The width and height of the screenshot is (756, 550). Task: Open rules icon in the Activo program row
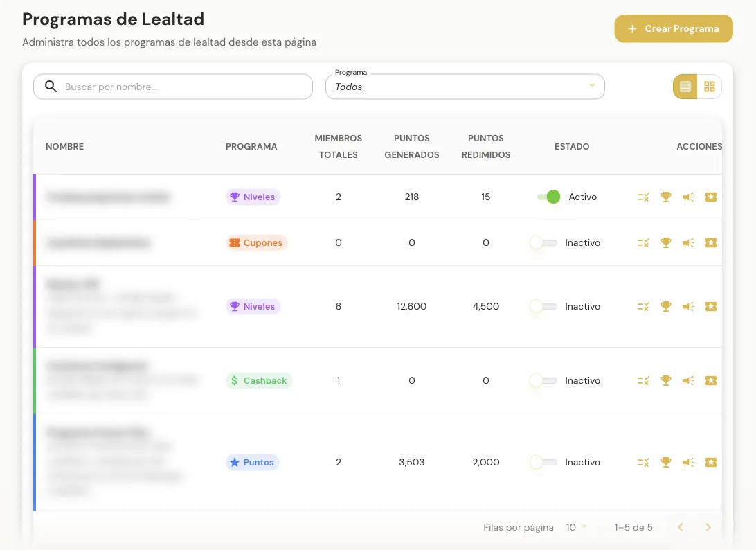tap(643, 197)
